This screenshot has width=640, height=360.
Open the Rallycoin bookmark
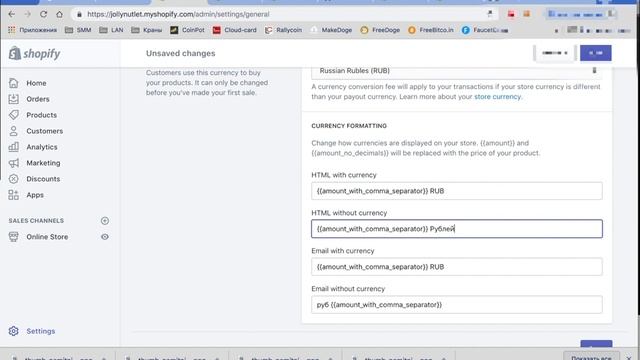coord(283,30)
